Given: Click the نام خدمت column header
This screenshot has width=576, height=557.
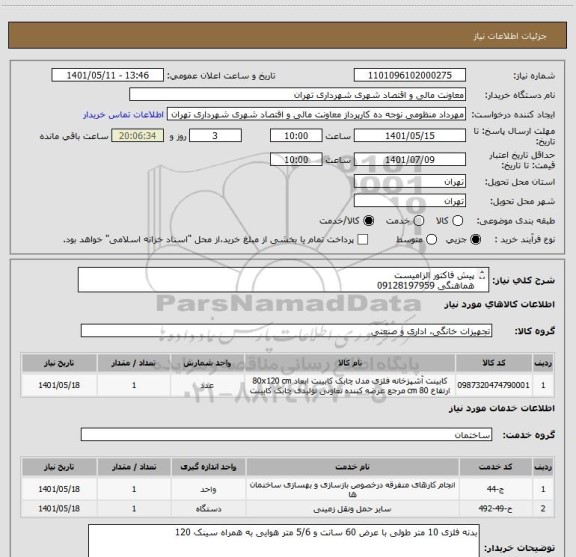Looking at the screenshot, I should [352, 467].
